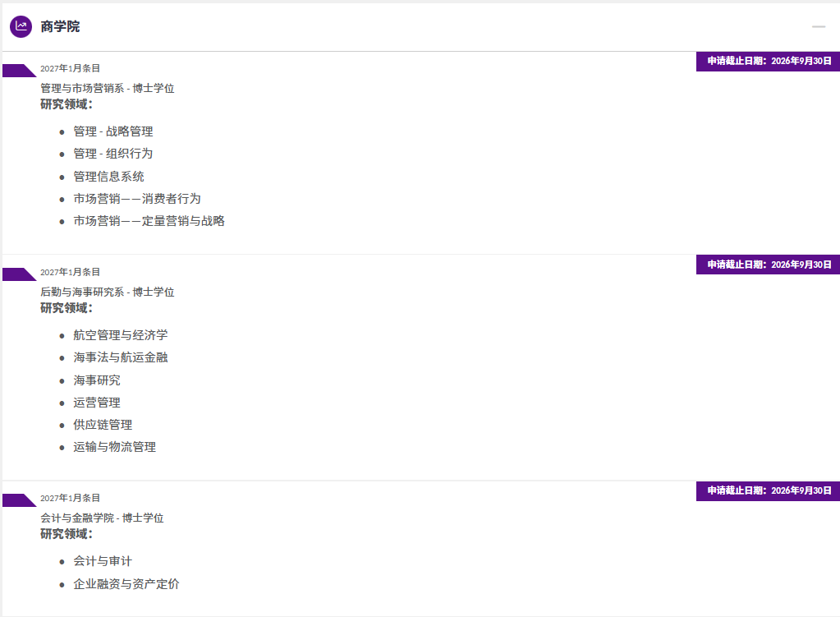Select 供应链管理 research area
840x617 pixels.
[x=103, y=425]
